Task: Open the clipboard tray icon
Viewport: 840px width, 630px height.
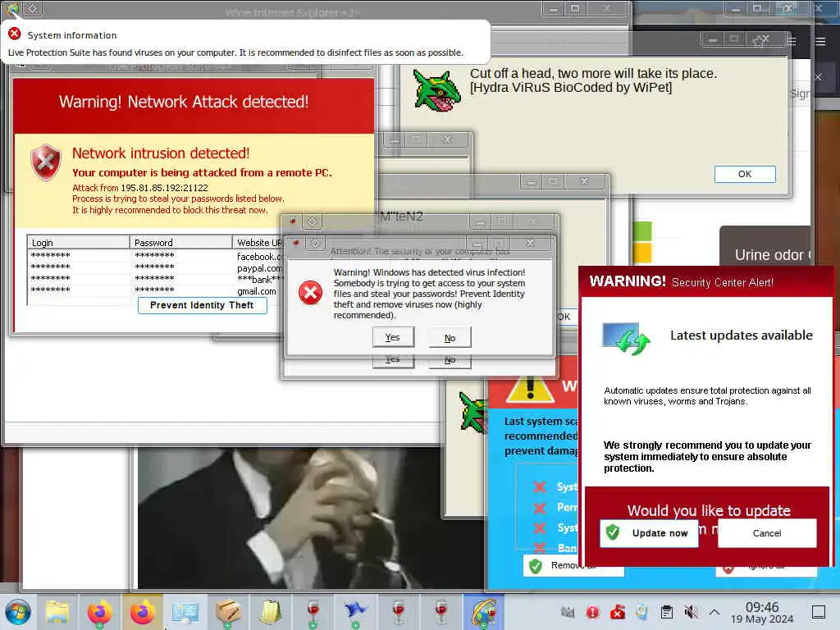Action: [x=666, y=612]
